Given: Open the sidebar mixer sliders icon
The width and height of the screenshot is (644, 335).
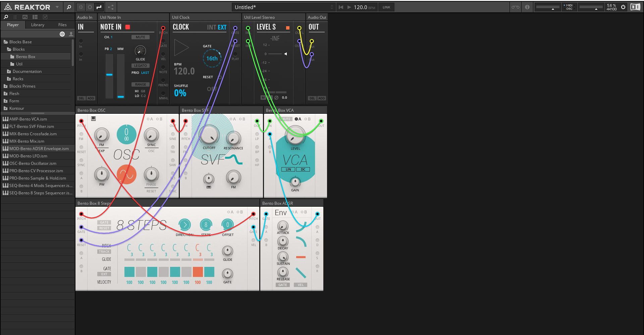Looking at the screenshot, I should click(25, 17).
